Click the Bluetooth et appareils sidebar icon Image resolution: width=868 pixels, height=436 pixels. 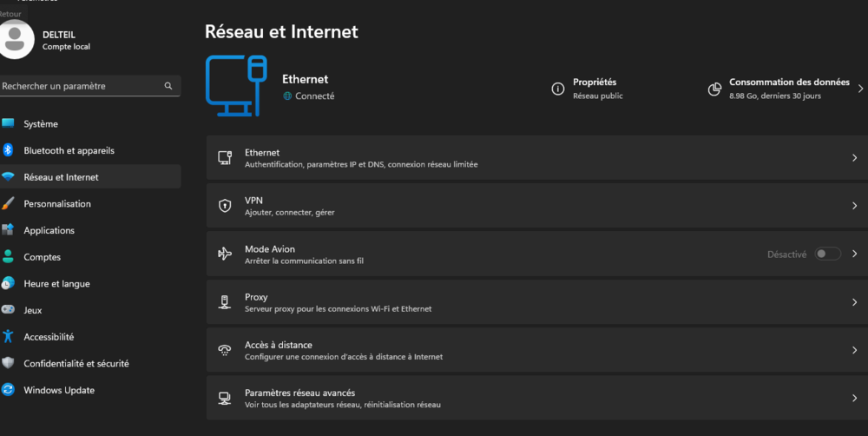8,150
